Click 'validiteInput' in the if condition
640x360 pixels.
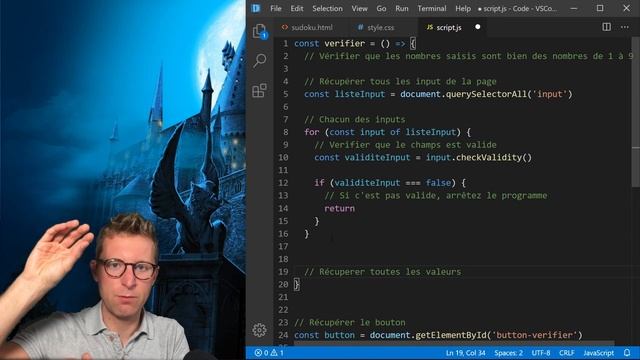[367, 182]
